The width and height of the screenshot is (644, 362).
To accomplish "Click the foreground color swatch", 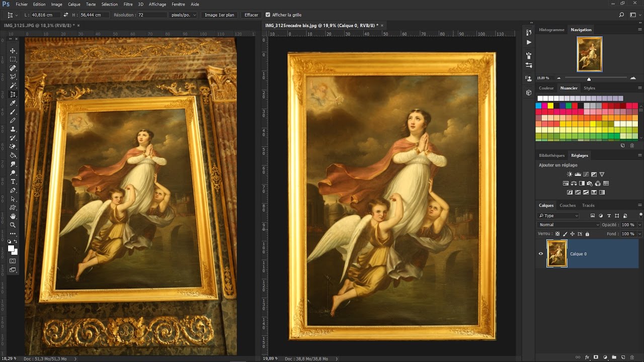I will [11, 248].
